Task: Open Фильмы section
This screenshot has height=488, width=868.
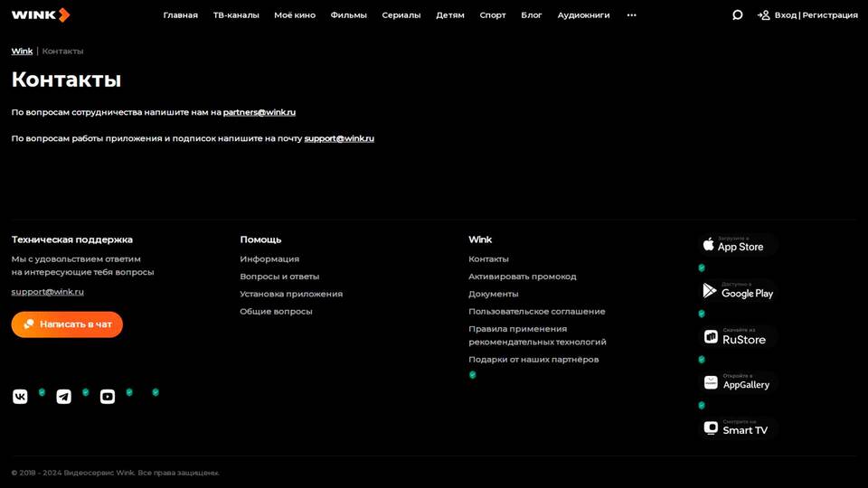Action: click(x=349, y=15)
